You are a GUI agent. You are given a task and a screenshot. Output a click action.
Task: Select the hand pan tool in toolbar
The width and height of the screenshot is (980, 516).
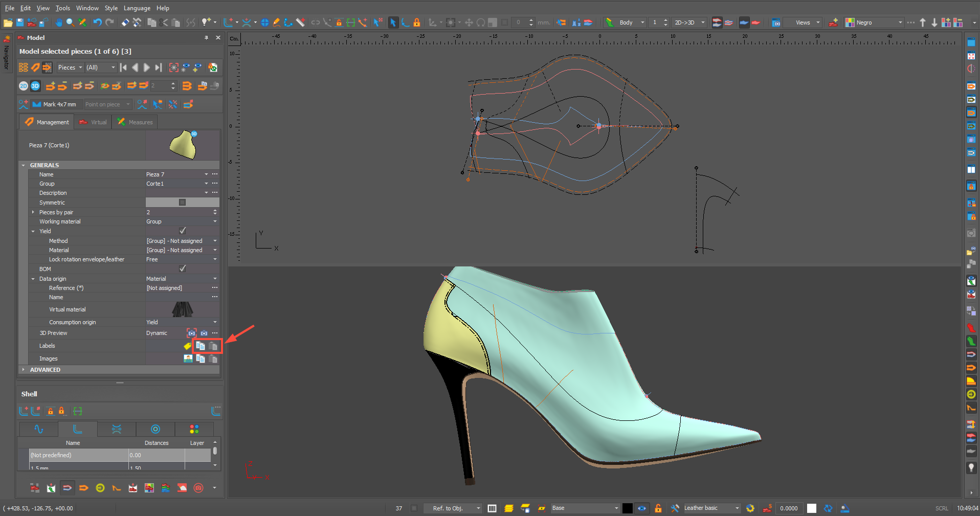[58, 23]
